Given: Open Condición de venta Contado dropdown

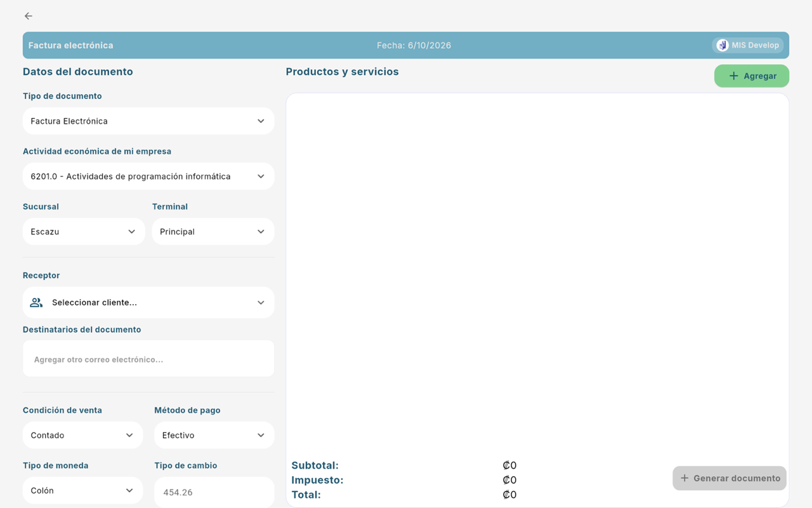Looking at the screenshot, I should coord(82,435).
